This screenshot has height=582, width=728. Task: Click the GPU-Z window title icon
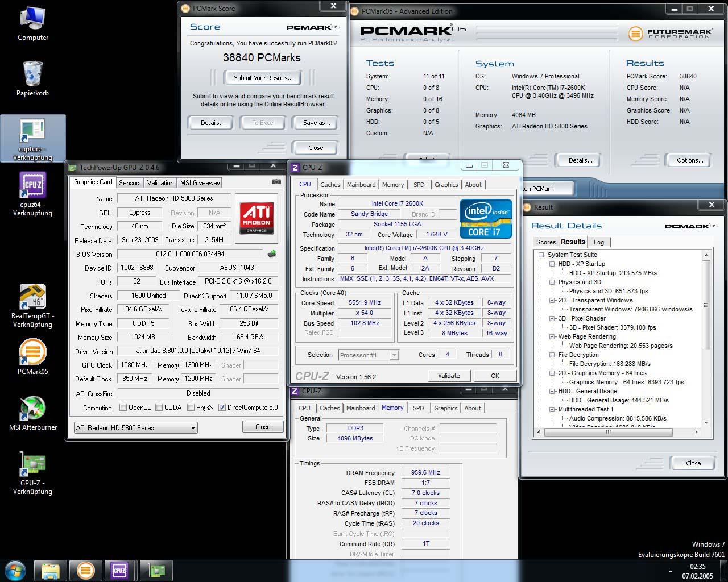tap(73, 167)
